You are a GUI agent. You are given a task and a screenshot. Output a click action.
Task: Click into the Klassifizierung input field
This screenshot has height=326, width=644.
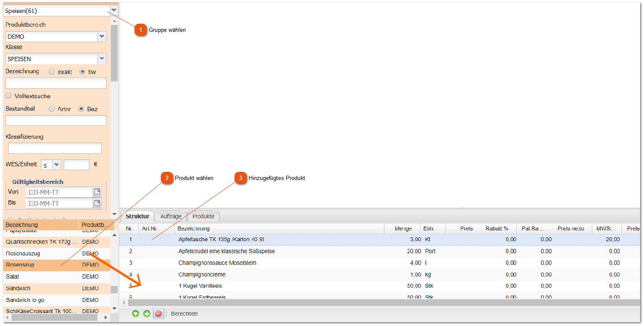(55, 148)
